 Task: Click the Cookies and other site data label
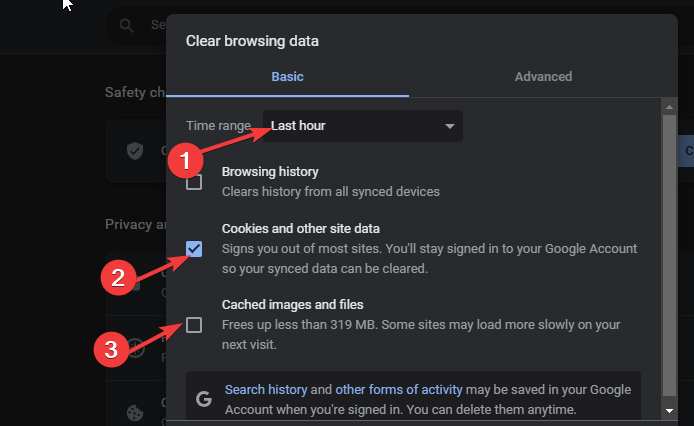click(301, 228)
